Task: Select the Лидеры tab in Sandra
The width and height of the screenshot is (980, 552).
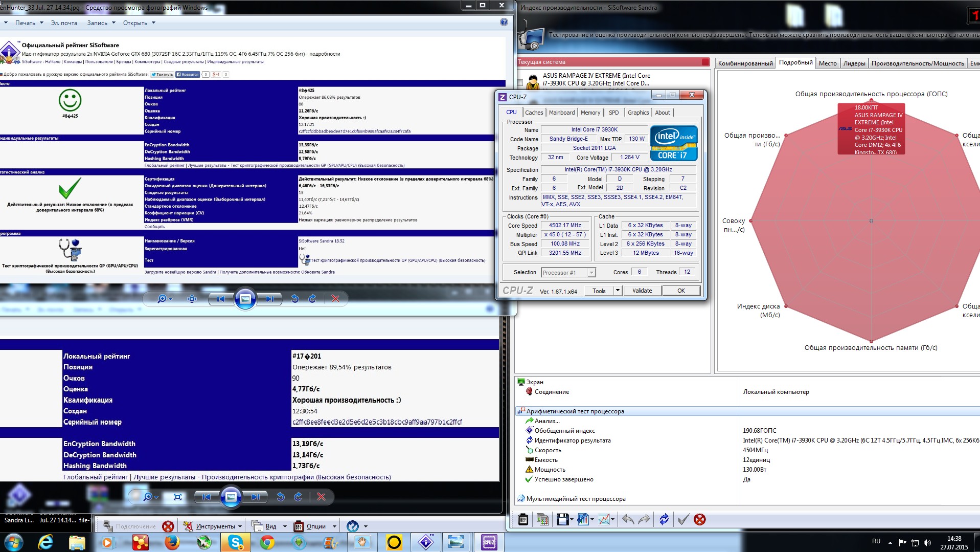Action: point(854,63)
